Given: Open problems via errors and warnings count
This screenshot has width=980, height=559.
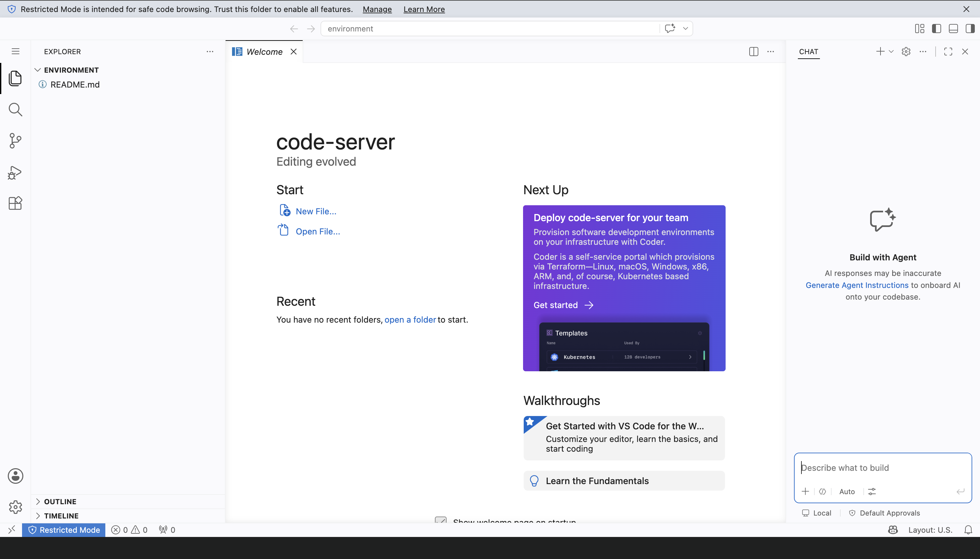Looking at the screenshot, I should (129, 530).
